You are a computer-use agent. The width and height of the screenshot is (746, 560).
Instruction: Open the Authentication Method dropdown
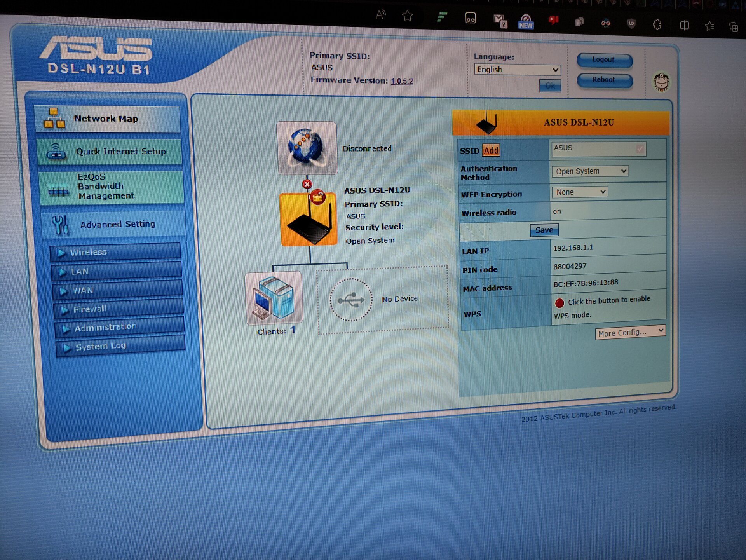(x=590, y=171)
